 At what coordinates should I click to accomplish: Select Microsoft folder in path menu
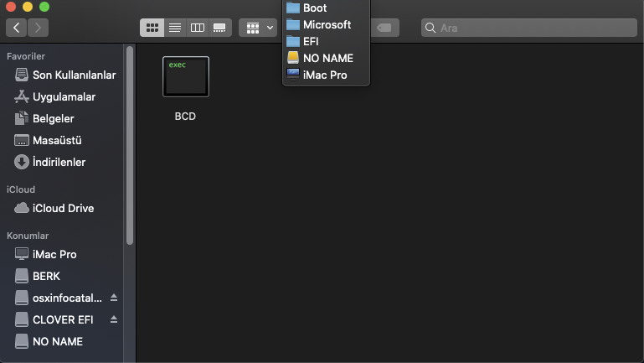pyautogui.click(x=325, y=25)
